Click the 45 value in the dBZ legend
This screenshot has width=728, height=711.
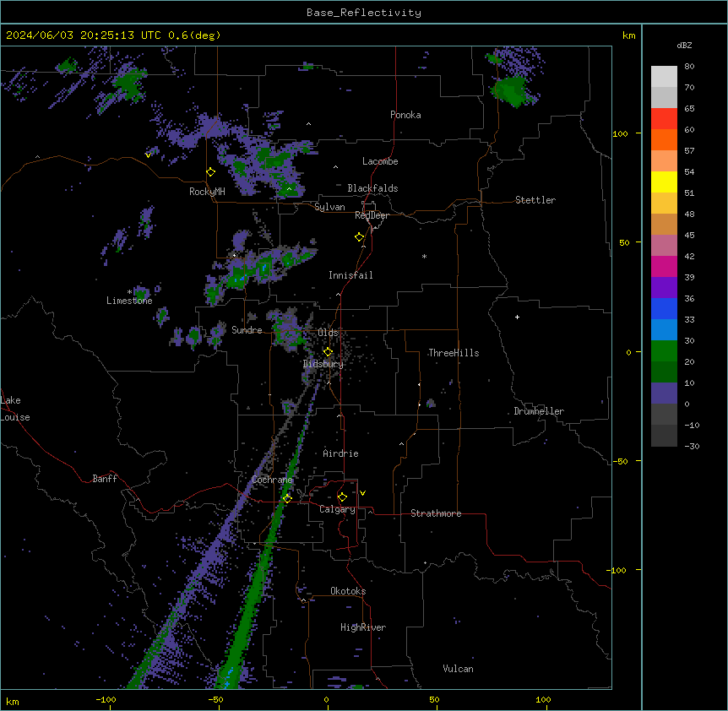pos(689,235)
